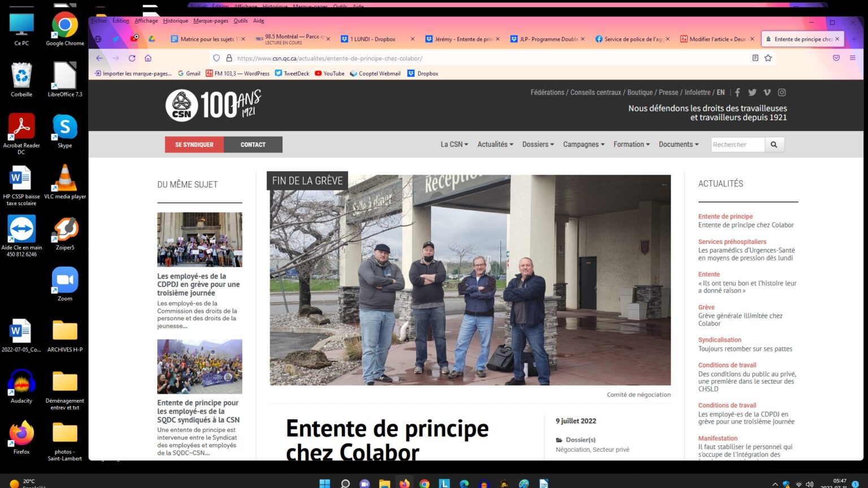This screenshot has height=488, width=868.
Task: Expand the La CSN dropdown menu
Action: [x=454, y=145]
